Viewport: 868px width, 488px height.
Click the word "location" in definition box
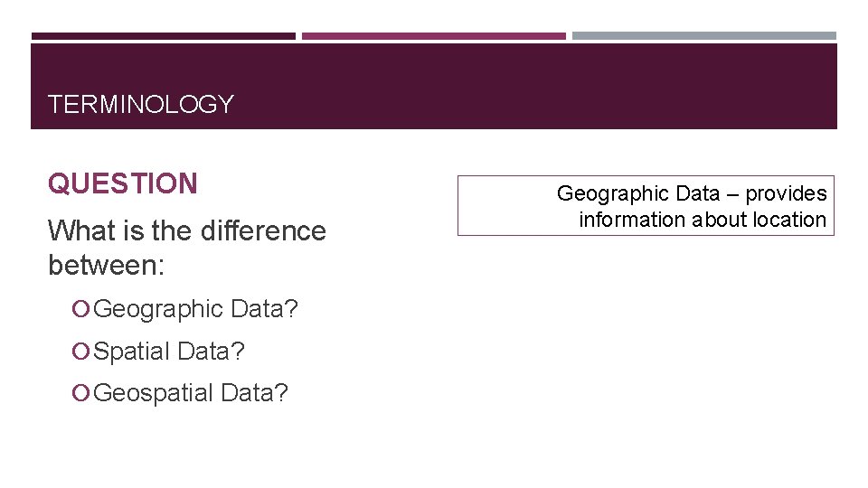coord(790,220)
